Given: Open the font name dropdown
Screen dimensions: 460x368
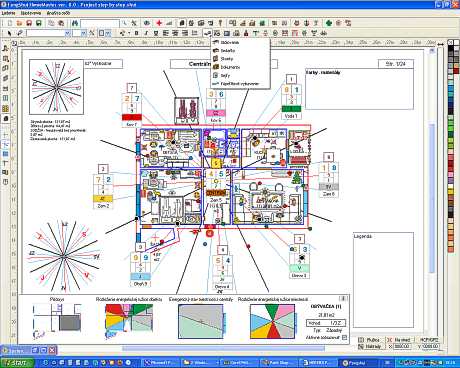Looking at the screenshot, I should [67, 33].
